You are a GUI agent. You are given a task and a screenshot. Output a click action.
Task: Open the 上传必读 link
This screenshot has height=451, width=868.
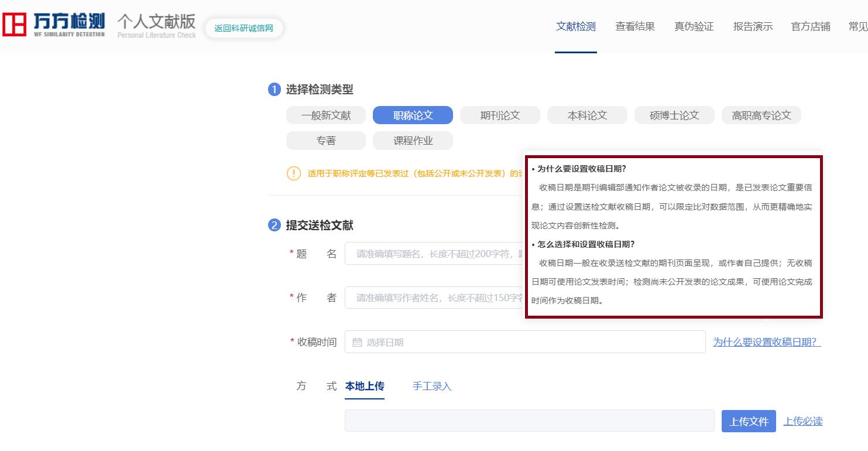tap(803, 421)
